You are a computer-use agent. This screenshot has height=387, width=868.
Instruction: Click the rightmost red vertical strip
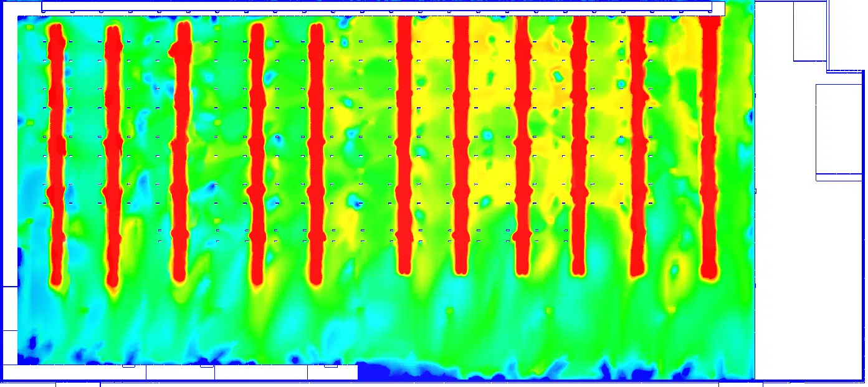(x=709, y=147)
